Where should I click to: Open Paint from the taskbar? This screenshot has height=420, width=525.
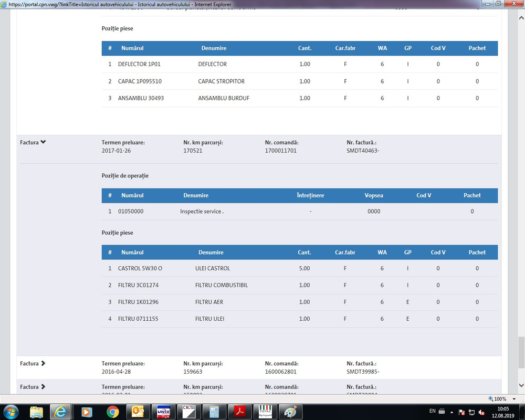(x=291, y=412)
